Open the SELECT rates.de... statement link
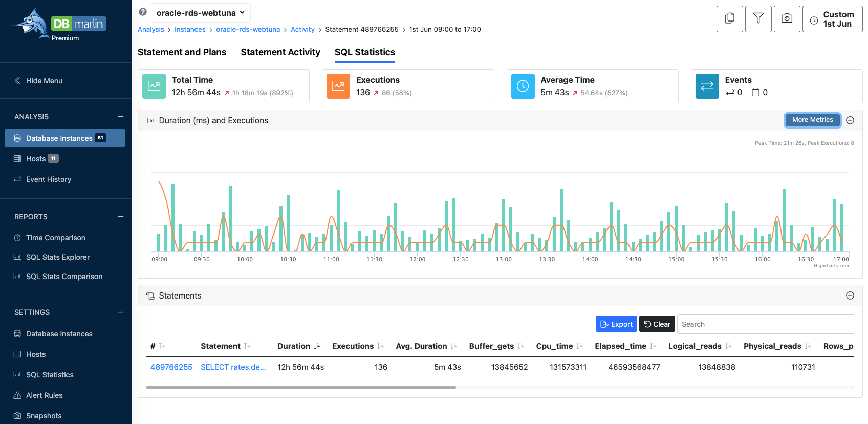Viewport: 868px width, 424px height. (233, 367)
